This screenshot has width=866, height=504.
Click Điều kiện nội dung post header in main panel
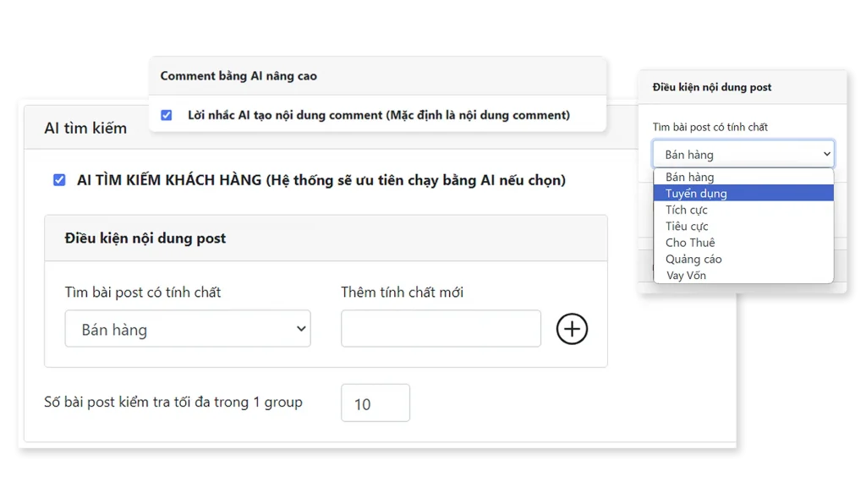[145, 238]
